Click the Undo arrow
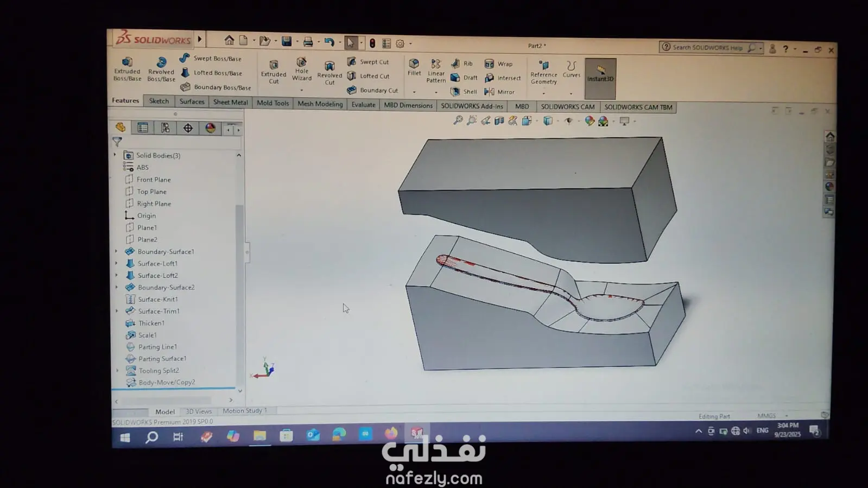 329,42
